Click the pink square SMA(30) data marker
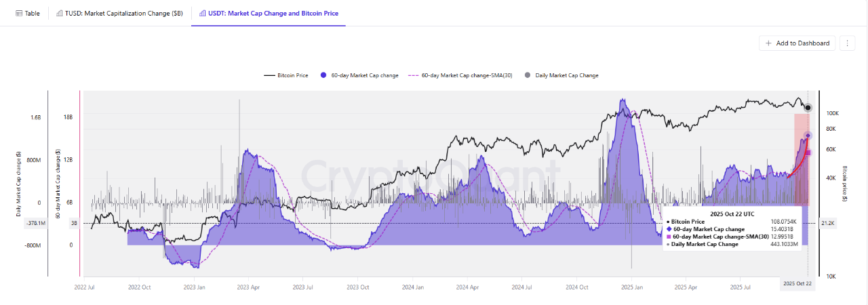868x305 pixels. (808, 152)
